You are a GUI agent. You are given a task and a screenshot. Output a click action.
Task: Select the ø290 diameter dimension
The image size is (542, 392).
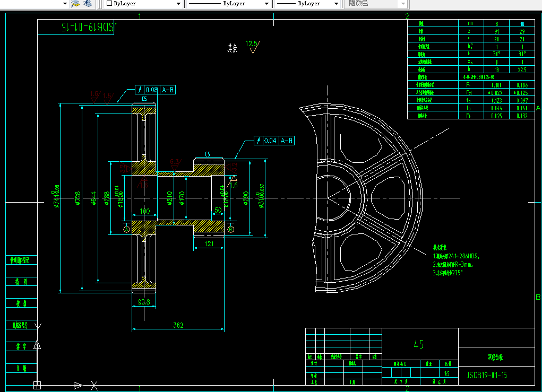click(x=246, y=198)
